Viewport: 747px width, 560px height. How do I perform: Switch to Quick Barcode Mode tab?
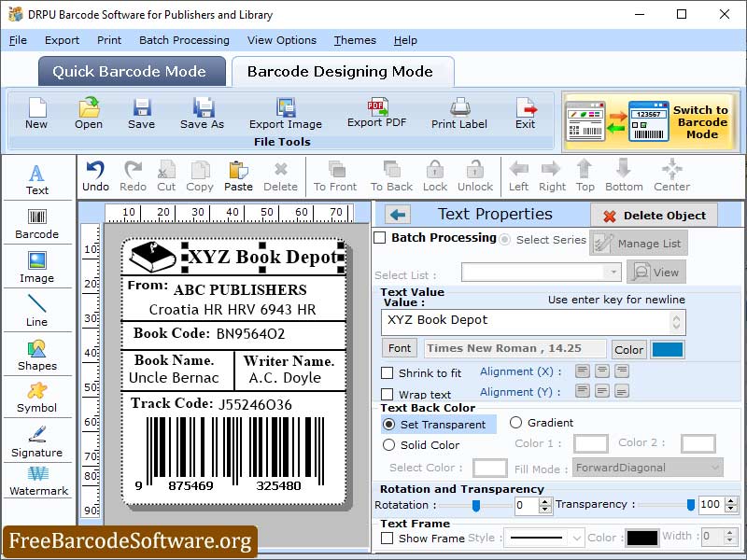point(131,72)
